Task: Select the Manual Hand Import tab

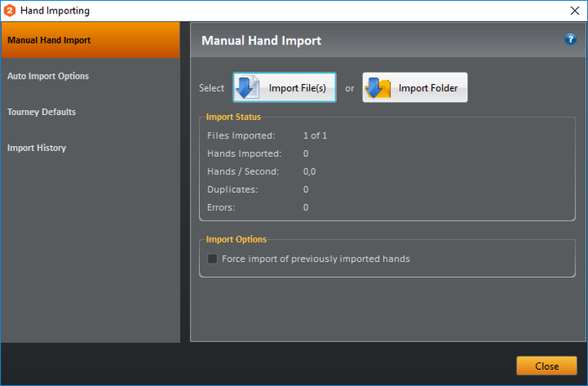Action: 91,40
